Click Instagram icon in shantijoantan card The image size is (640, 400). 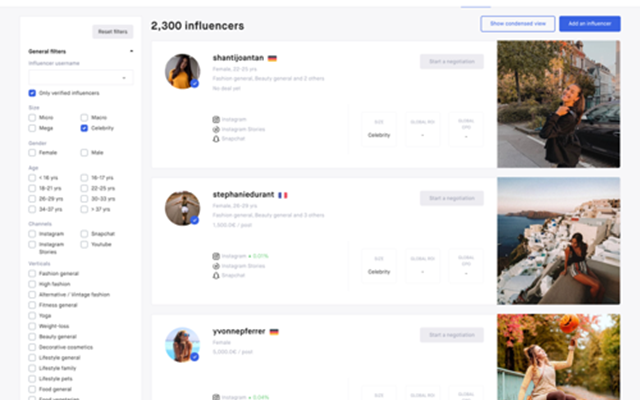tap(216, 120)
